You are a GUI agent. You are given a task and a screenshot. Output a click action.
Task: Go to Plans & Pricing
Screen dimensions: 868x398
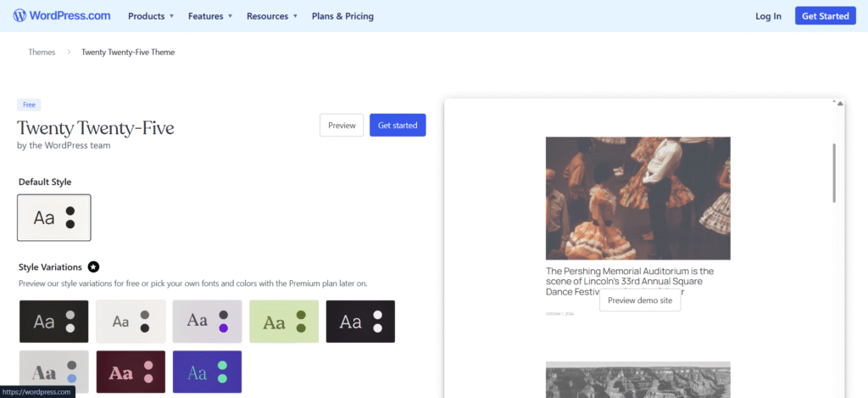(342, 16)
